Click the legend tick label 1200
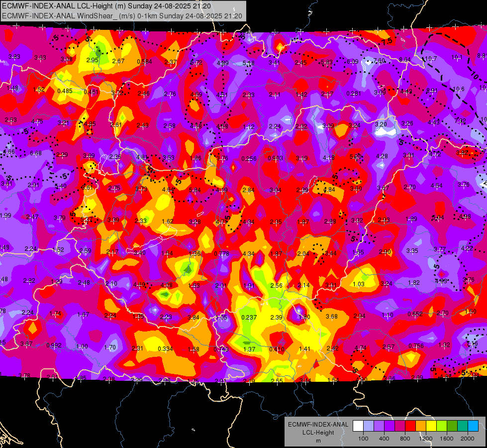This screenshot has height=448, width=487. [x=425, y=439]
